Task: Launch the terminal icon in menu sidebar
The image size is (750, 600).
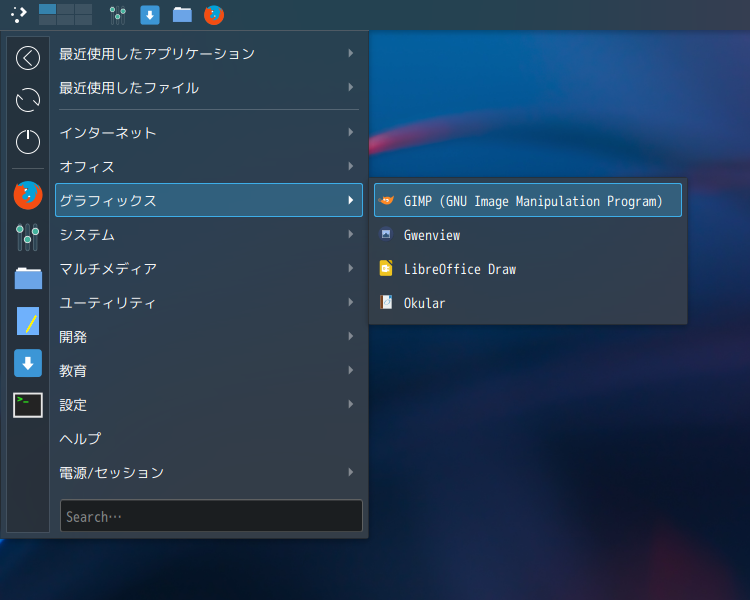Action: (28, 405)
